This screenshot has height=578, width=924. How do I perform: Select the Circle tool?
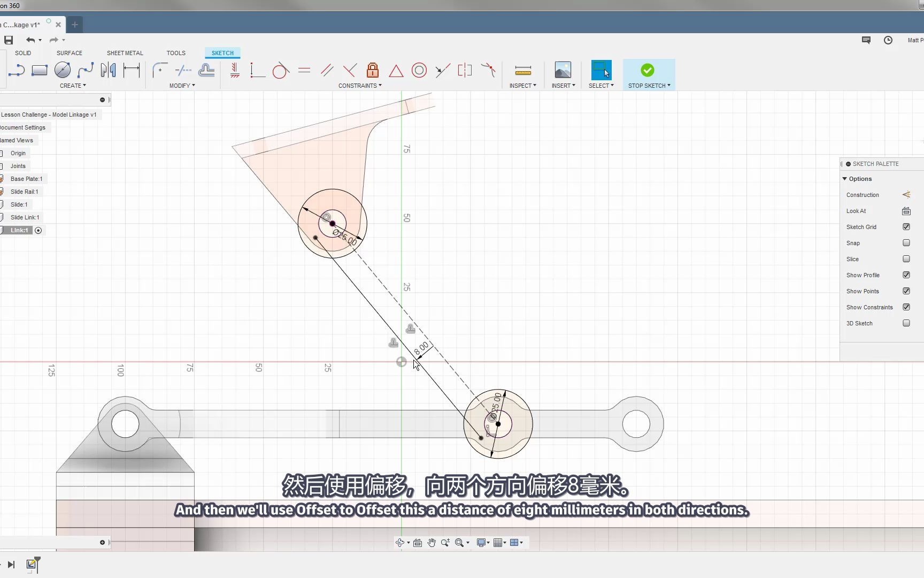pyautogui.click(x=63, y=70)
